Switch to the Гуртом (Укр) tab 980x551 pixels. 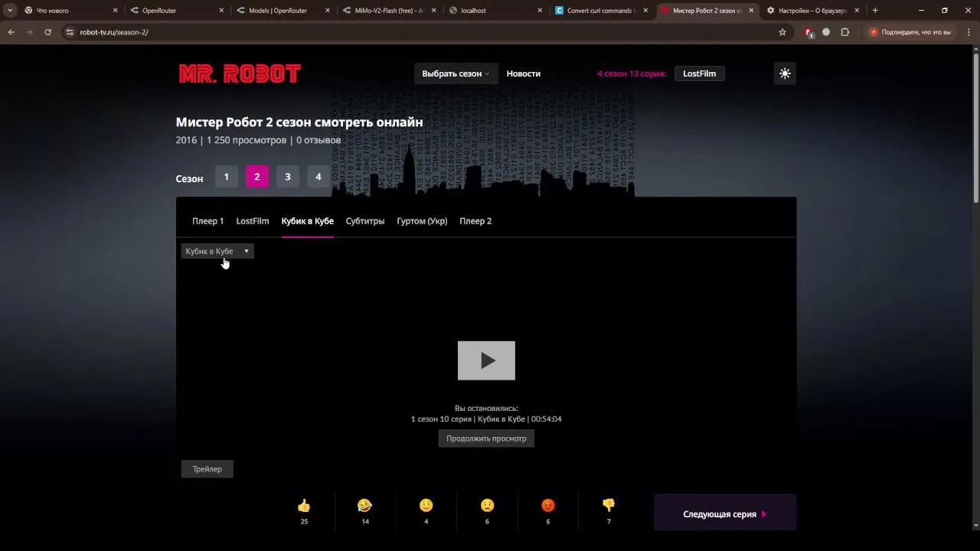click(422, 221)
